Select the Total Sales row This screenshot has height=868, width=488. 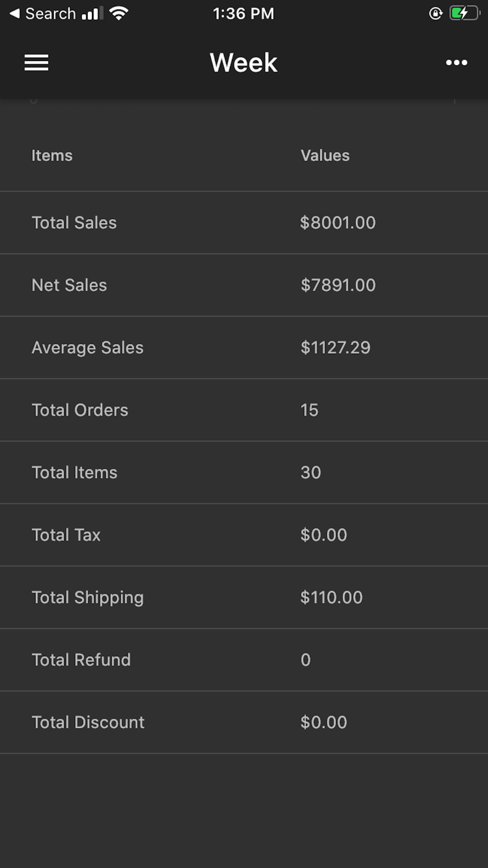point(244,223)
